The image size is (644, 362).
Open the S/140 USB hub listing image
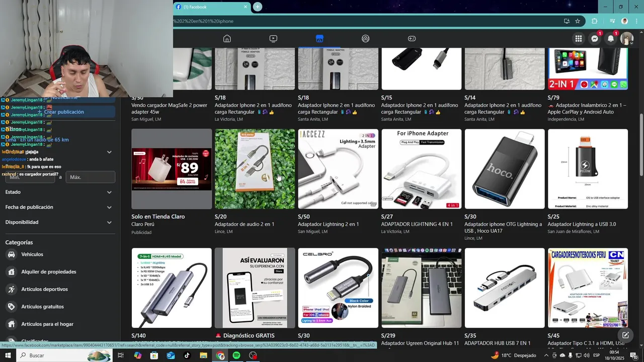pos(172,288)
